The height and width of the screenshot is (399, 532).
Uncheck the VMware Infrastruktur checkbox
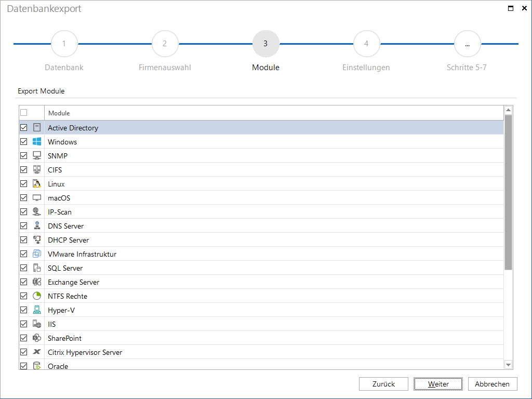(24, 254)
